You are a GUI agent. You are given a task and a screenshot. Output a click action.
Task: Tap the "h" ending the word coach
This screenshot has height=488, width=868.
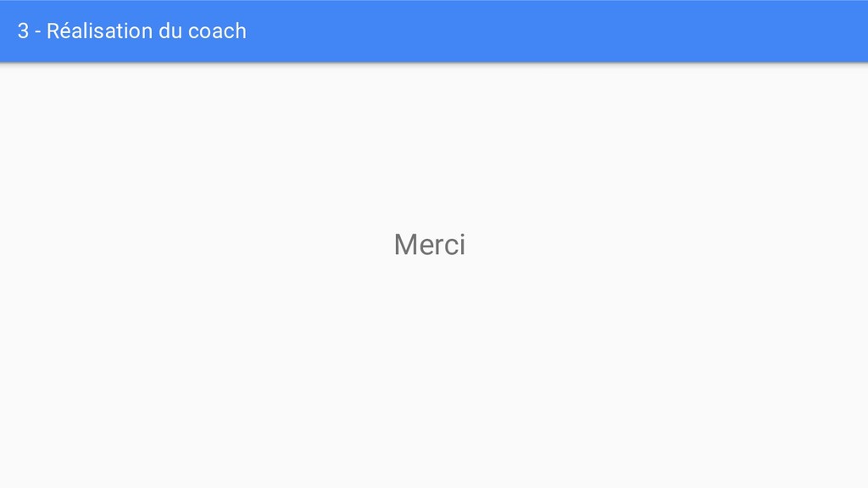241,31
